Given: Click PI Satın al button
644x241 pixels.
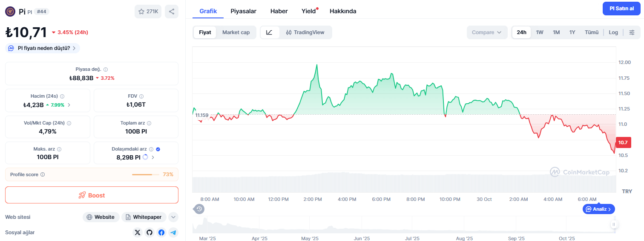Looking at the screenshot, I should tap(621, 9).
